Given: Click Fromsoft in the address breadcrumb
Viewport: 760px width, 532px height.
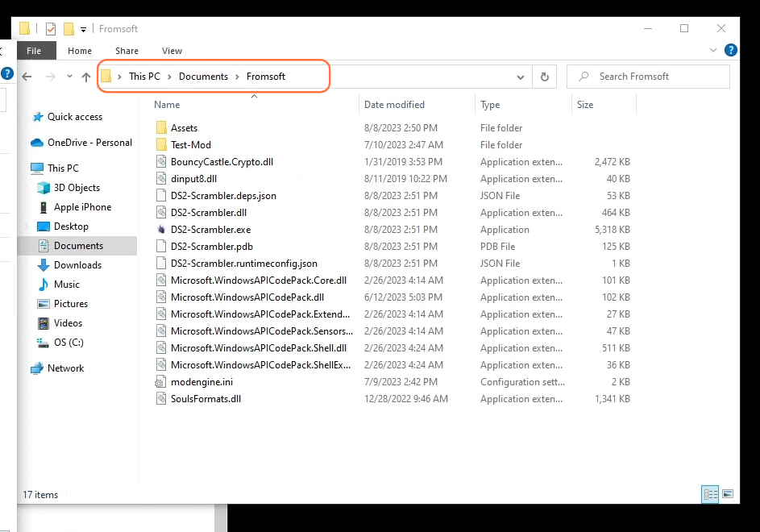Looking at the screenshot, I should pyautogui.click(x=266, y=77).
